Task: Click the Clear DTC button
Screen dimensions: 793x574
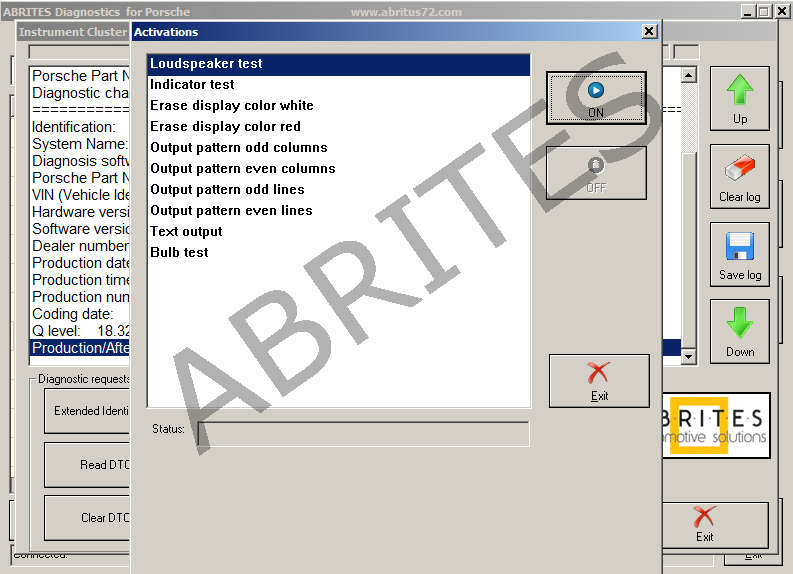Action: [x=87, y=518]
